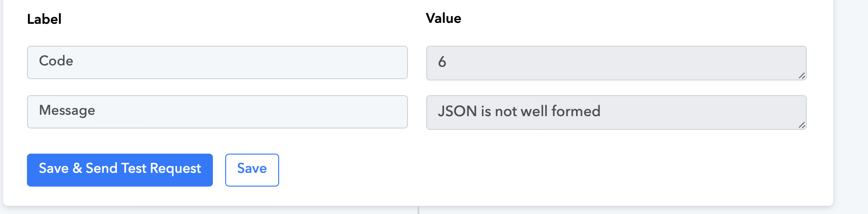Click the 'Code' text inside the label field
Viewport: 868px width, 214px height.
56,61
